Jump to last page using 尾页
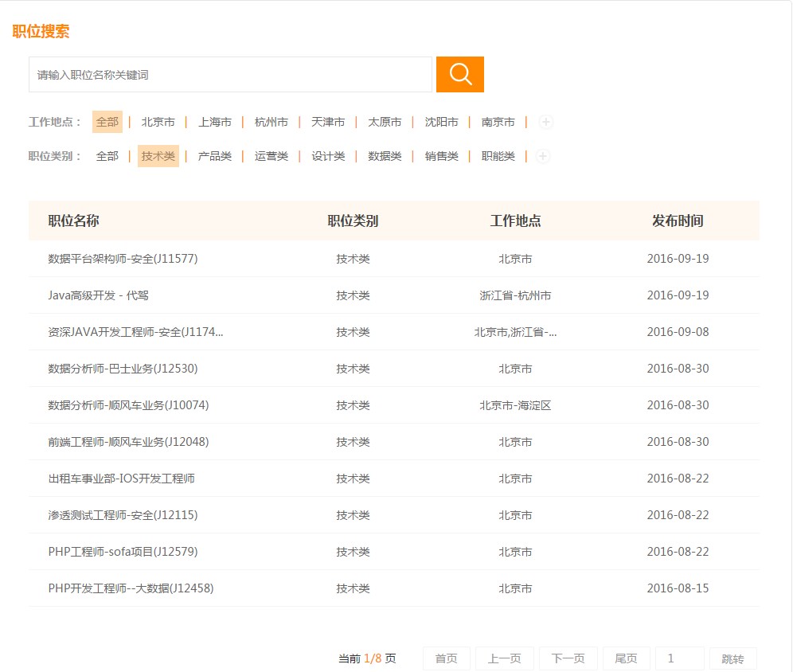The image size is (793, 672). click(626, 658)
